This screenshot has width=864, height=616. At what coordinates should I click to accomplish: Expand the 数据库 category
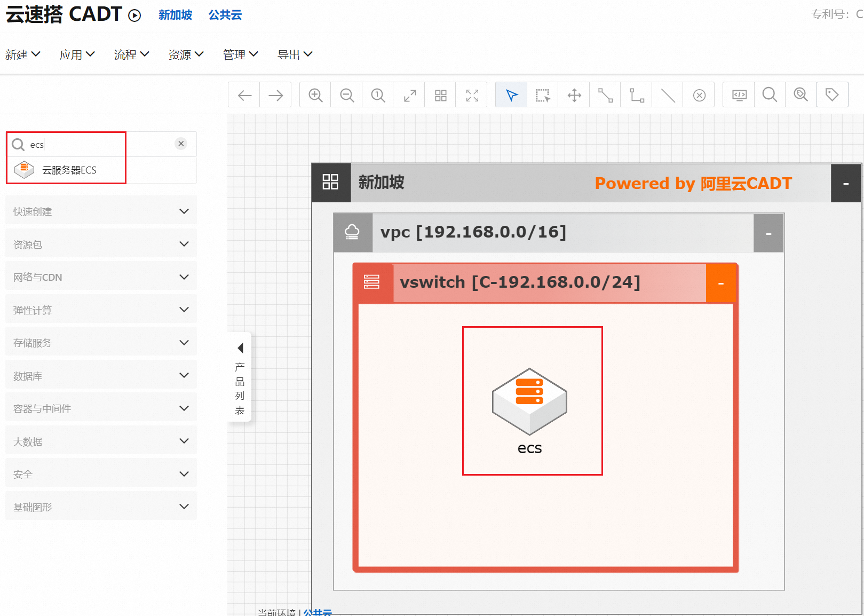101,375
